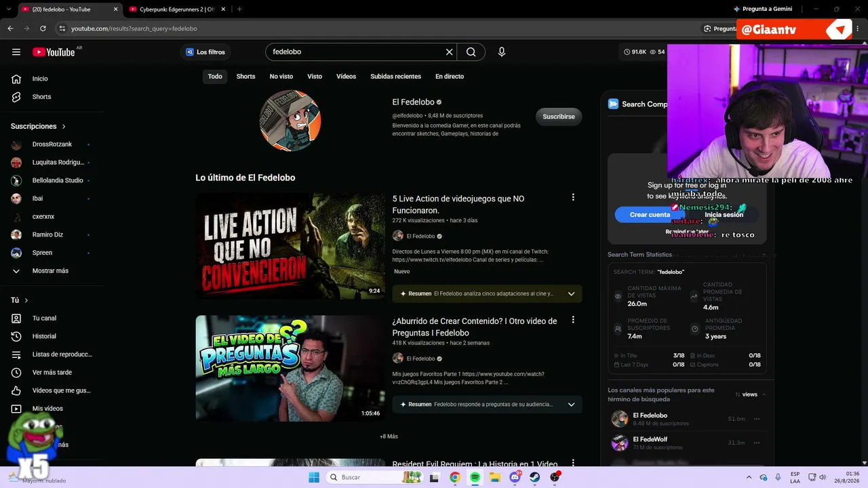Open the YouTube hamburger guide menu
Viewport: 868px width, 488px height.
point(16,52)
